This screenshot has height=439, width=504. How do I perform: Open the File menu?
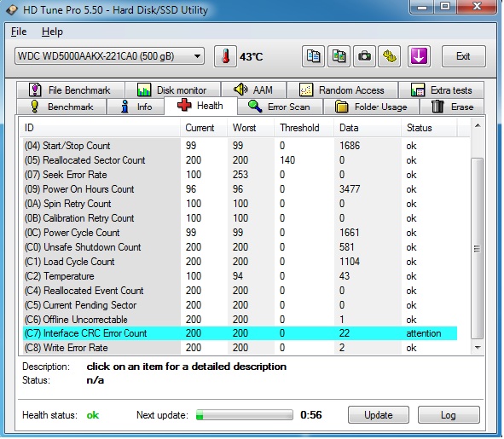click(x=19, y=32)
